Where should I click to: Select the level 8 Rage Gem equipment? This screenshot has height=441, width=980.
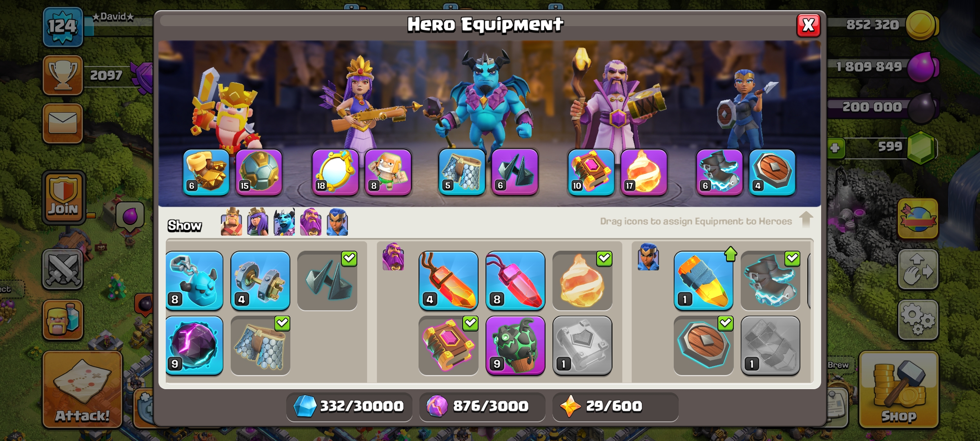point(515,281)
